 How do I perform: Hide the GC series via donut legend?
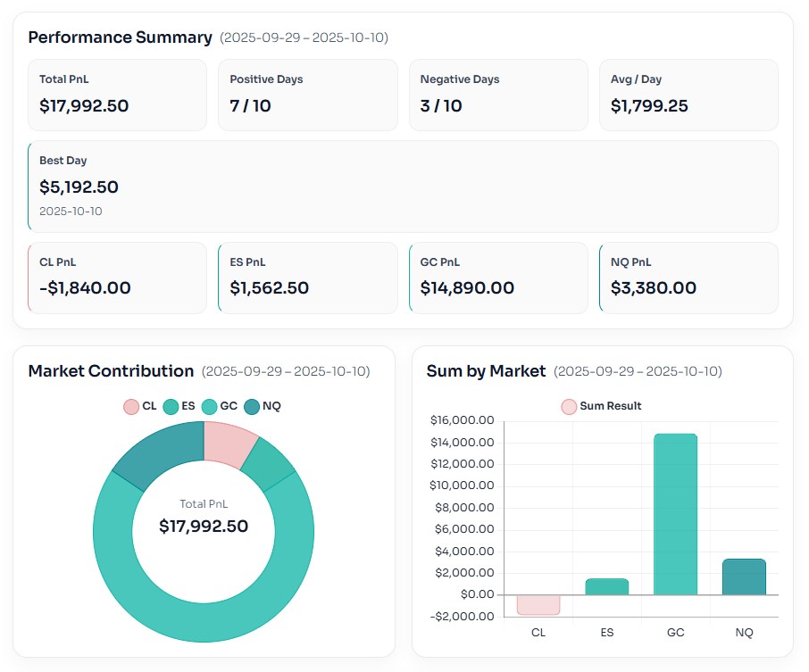220,406
